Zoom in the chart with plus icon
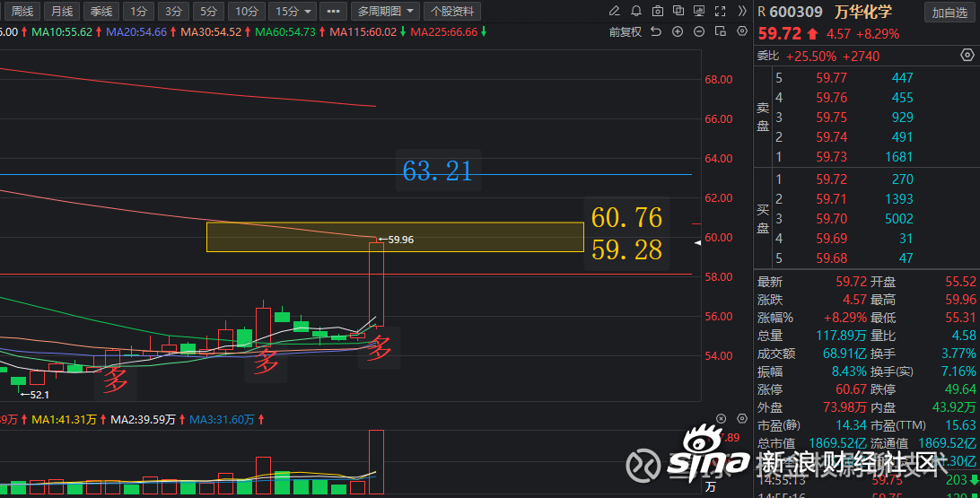Image resolution: width=980 pixels, height=498 pixels. [x=678, y=32]
